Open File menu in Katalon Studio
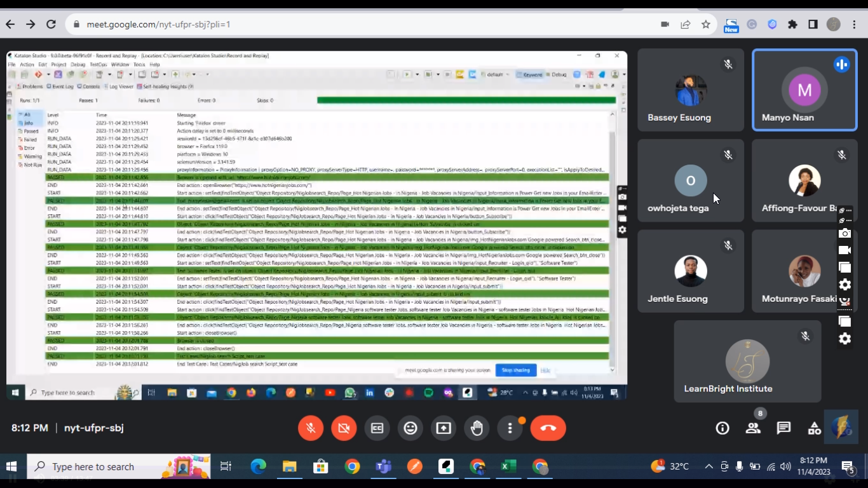 (11, 65)
